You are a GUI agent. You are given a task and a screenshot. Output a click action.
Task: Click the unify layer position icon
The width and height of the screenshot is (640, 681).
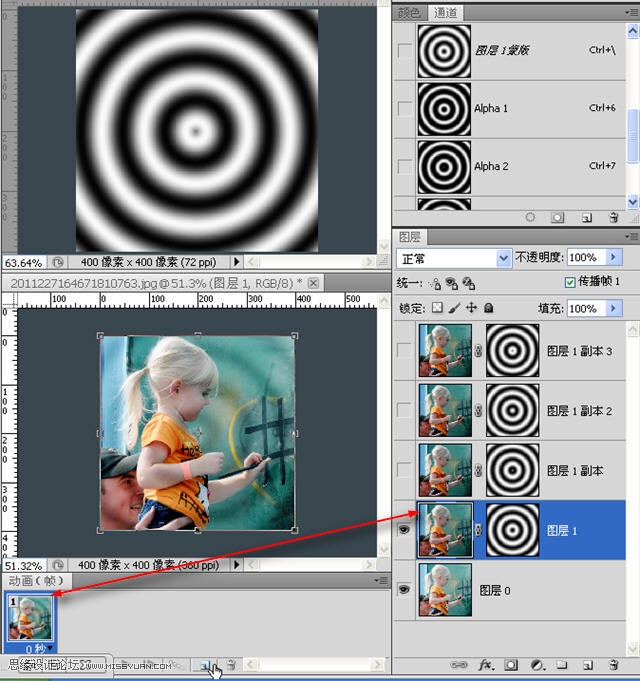[435, 284]
